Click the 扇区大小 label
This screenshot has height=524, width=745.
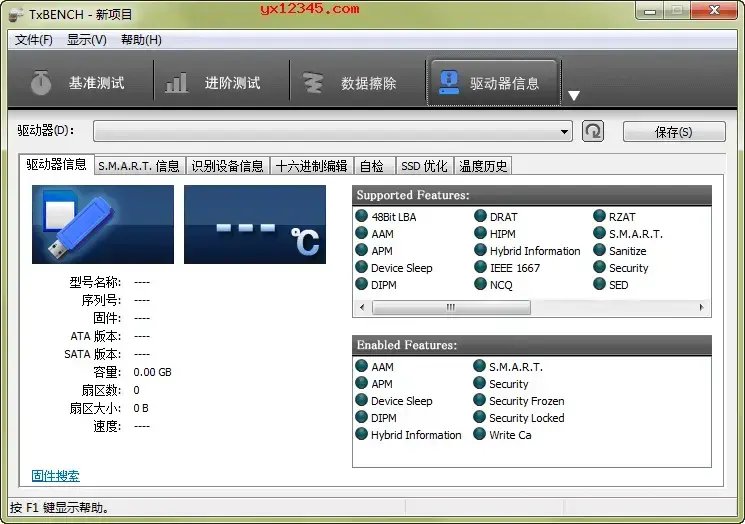point(95,408)
